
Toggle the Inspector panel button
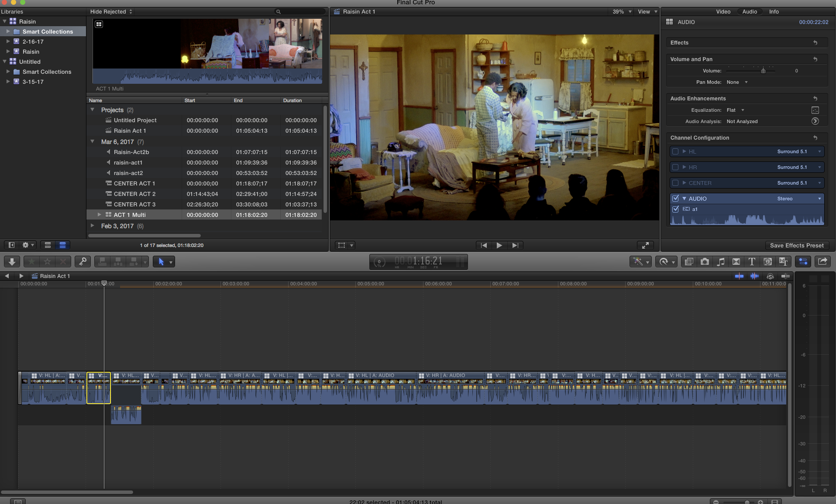(x=803, y=261)
